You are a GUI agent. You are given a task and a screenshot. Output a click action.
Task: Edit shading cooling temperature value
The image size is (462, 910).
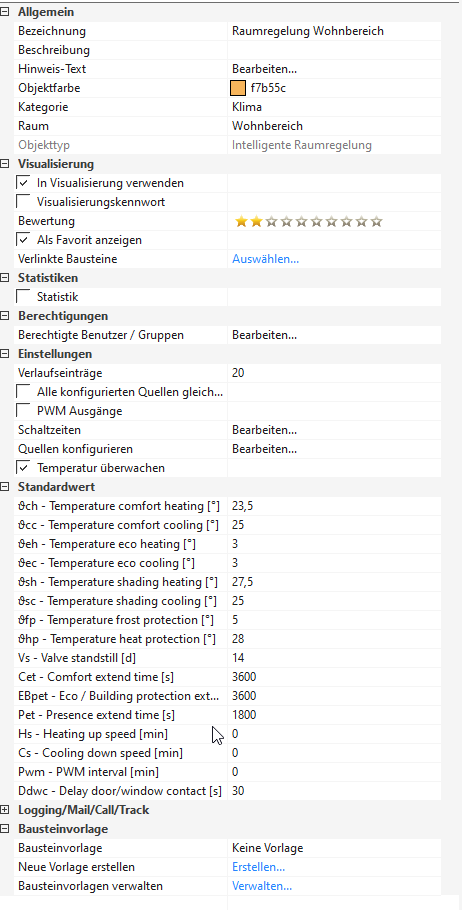coord(334,601)
